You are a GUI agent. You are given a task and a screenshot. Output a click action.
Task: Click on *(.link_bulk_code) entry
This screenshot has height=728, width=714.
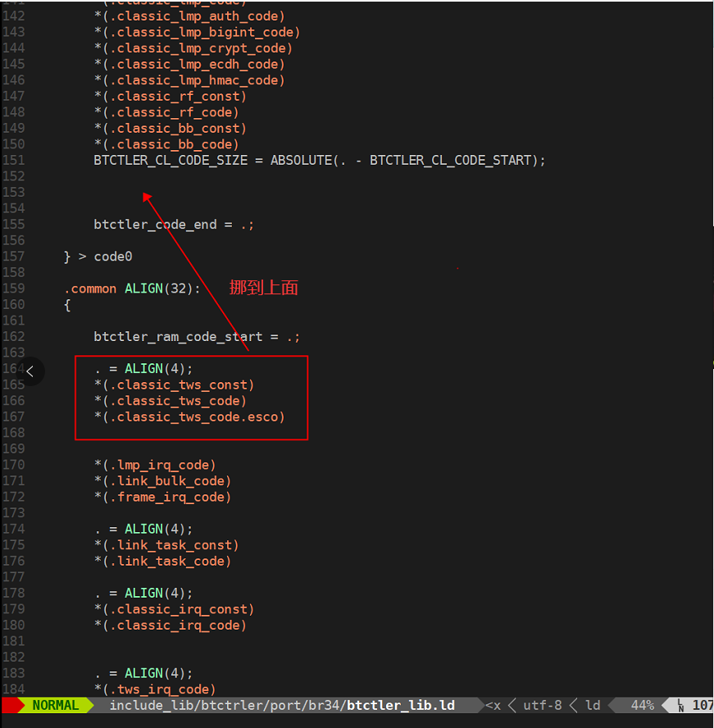[162, 481]
